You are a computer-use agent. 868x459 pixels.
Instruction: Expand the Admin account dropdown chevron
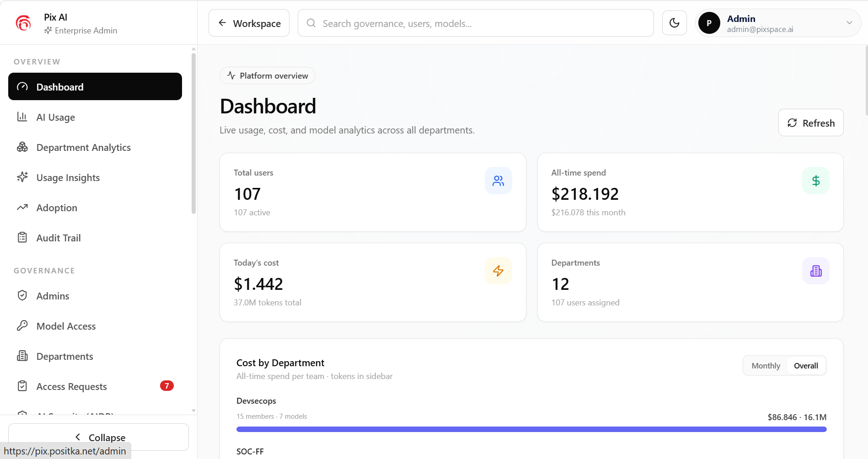pyautogui.click(x=849, y=23)
